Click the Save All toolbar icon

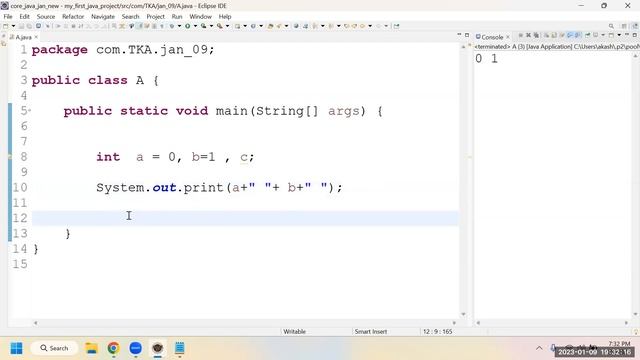(x=29, y=26)
